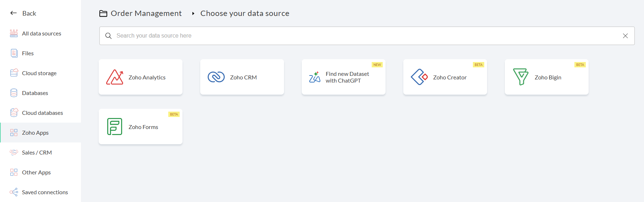Click the Zoho Bigin funnel icon
Viewport: 644px width, 202px height.
click(521, 77)
